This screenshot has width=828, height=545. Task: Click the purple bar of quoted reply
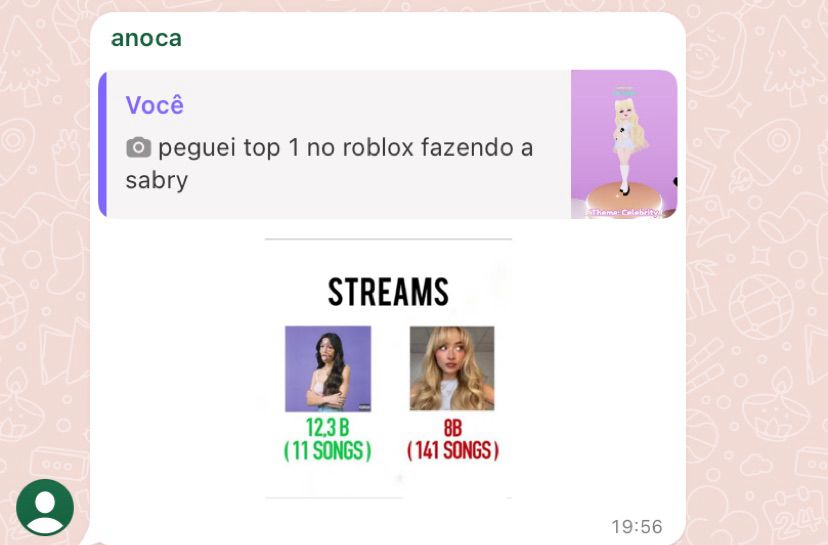pyautogui.click(x=102, y=144)
